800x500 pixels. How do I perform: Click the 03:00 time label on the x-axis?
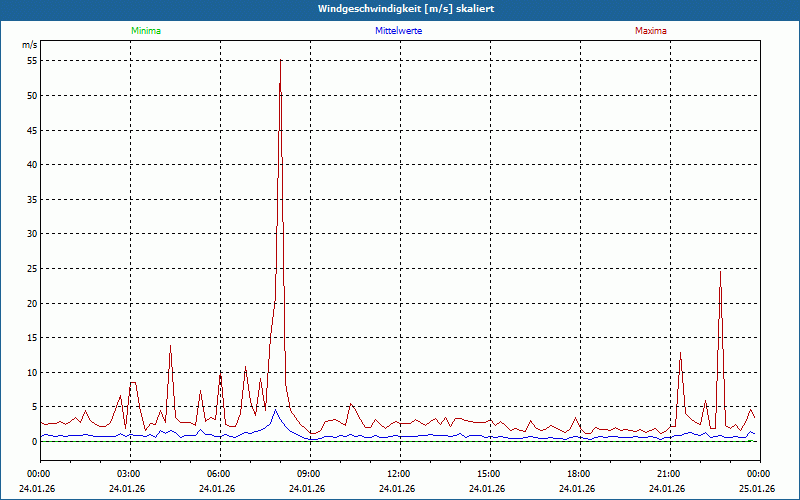tap(130, 474)
